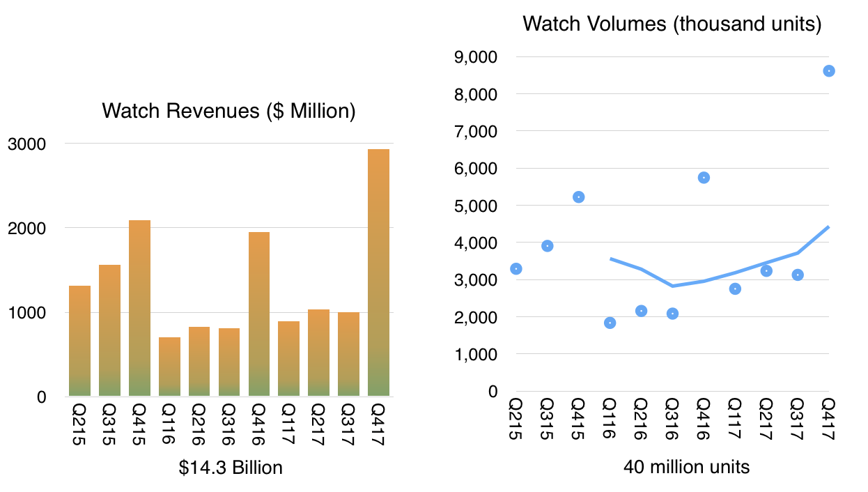Click the Q215 volume data point
868x492 pixels.
tap(516, 269)
